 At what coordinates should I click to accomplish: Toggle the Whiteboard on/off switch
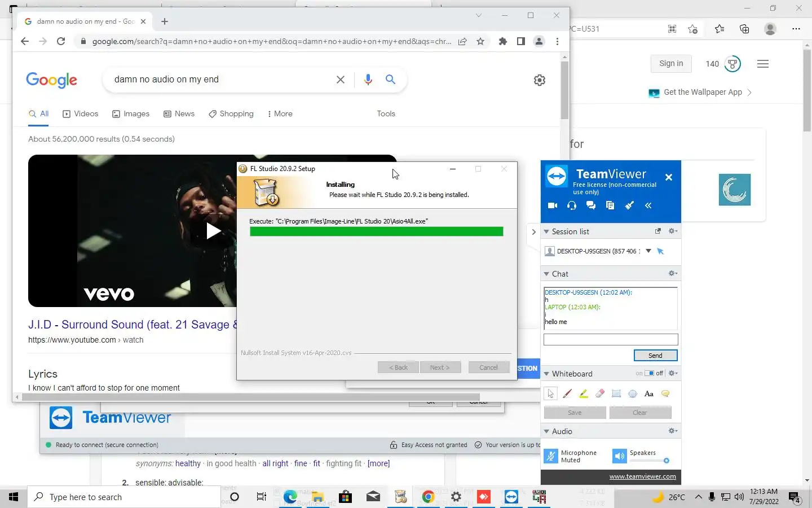tap(650, 373)
